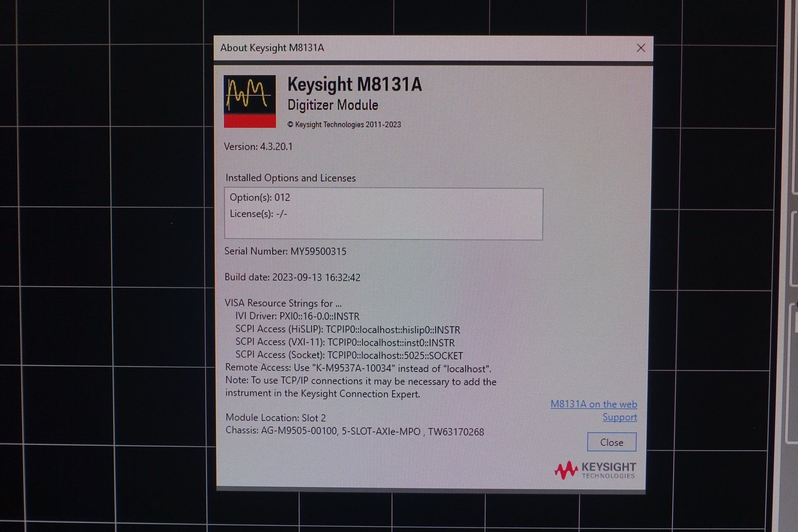
Task: Click the Keysight Technologies 2011-2023 copyright text
Action: pos(344,125)
